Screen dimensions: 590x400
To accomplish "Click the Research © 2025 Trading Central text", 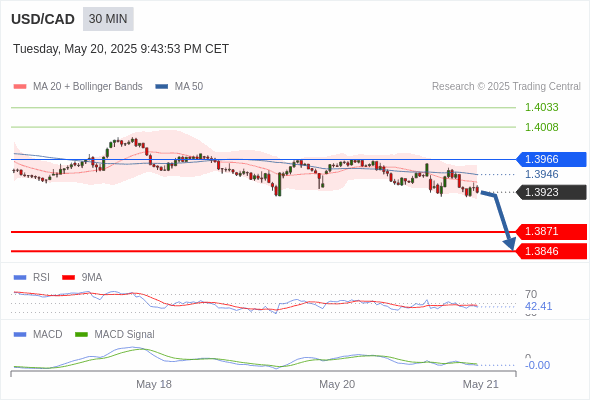I will coord(506,87).
